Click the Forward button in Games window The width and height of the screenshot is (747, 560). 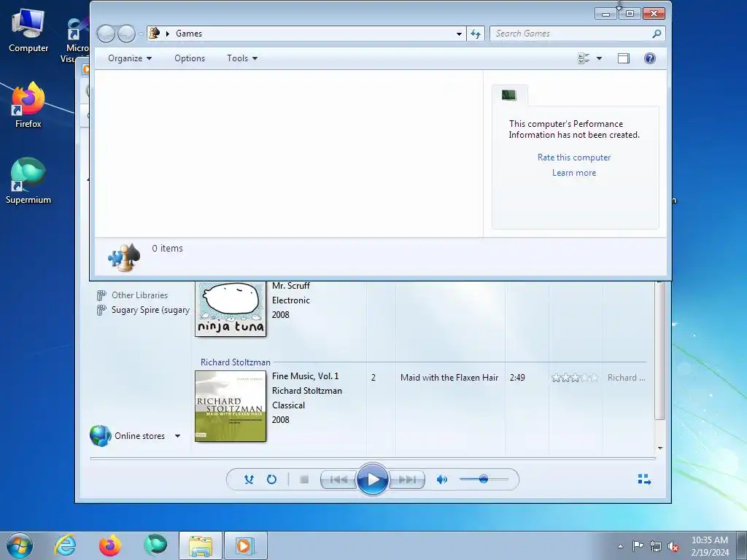(x=126, y=34)
